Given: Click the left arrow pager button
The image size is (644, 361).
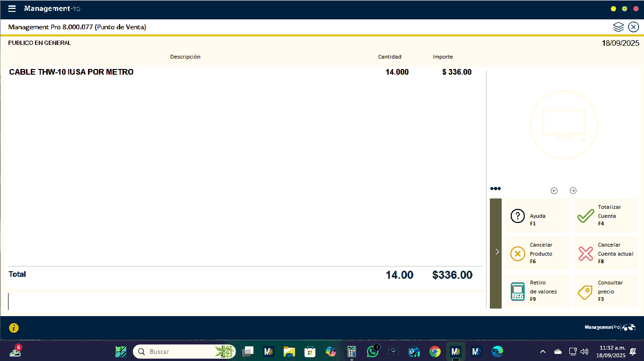Looking at the screenshot, I should (x=554, y=190).
